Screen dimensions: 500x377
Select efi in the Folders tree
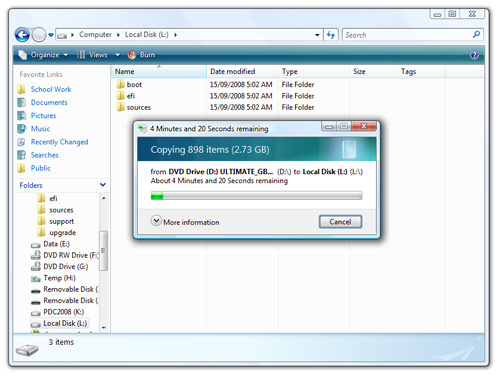[x=48, y=198]
